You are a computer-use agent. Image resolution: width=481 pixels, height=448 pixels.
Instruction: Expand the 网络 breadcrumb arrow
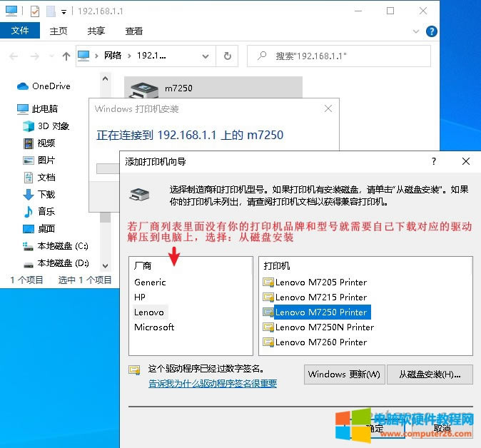pos(128,56)
